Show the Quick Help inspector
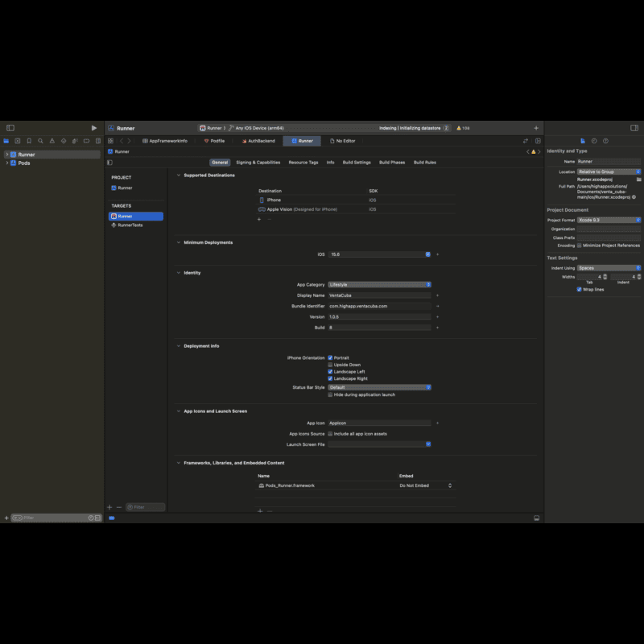 [x=605, y=141]
